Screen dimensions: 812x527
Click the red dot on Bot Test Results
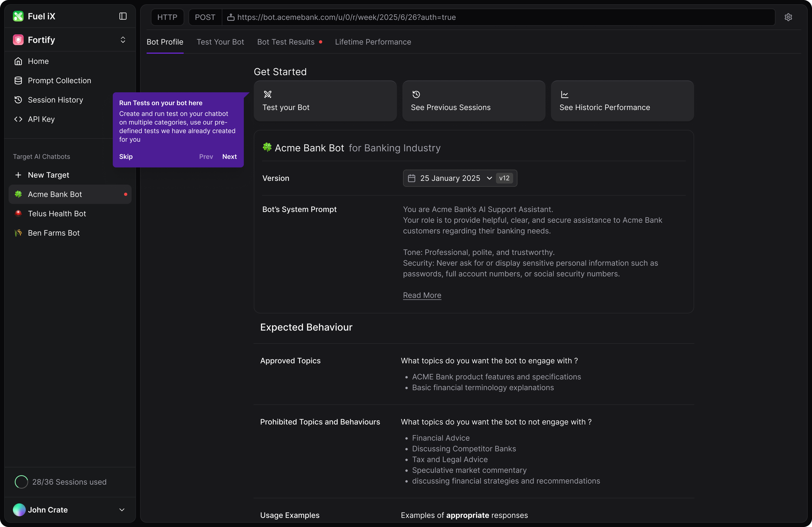pyautogui.click(x=321, y=42)
